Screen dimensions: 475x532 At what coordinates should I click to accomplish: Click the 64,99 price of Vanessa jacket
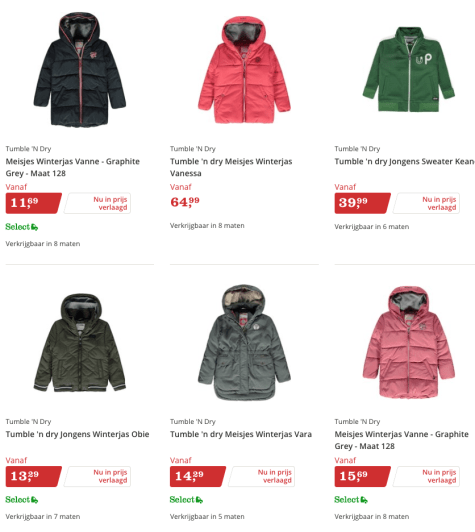point(185,202)
